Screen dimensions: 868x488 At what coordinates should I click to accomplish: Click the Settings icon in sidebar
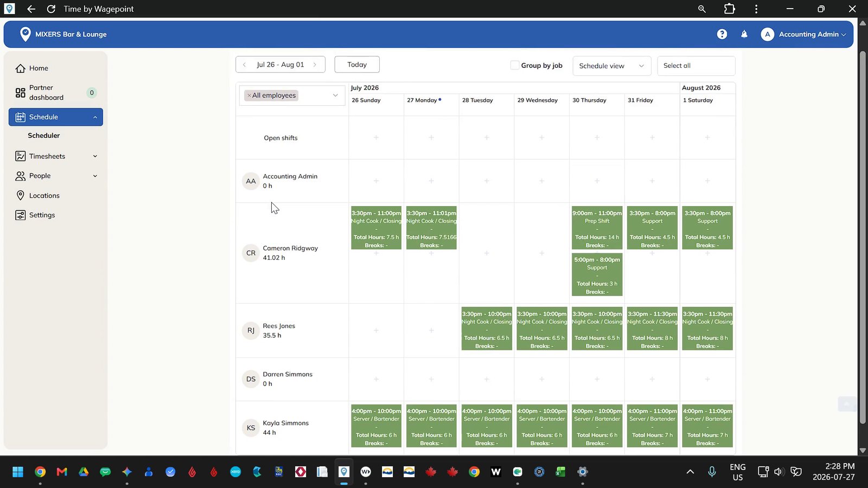coord(21,215)
